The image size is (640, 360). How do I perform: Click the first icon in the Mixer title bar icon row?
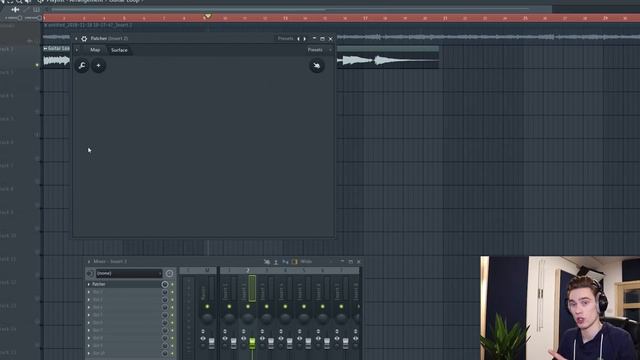click(x=267, y=262)
